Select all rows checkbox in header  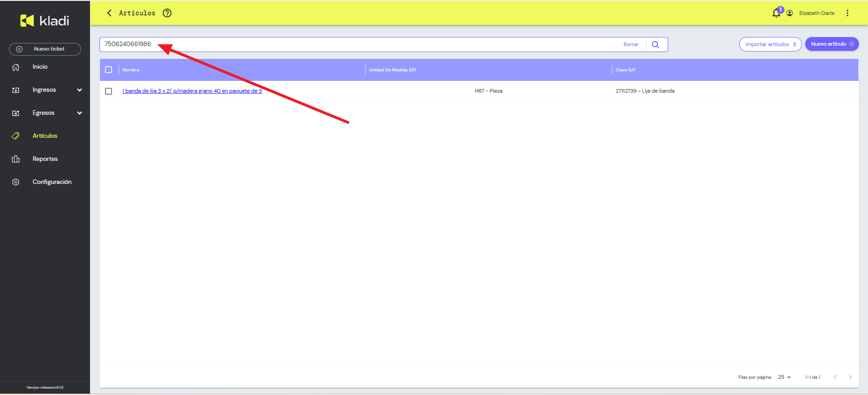[x=108, y=70]
